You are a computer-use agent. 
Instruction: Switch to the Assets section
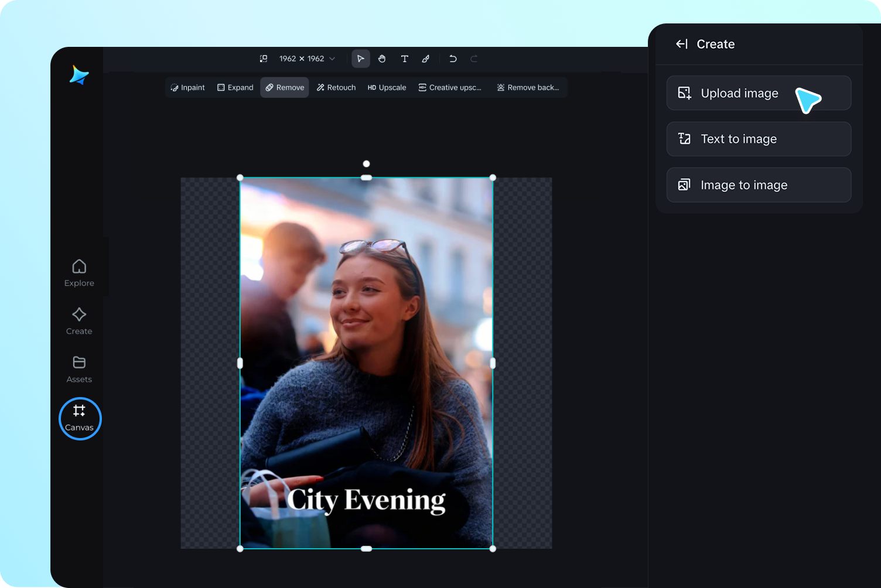(x=79, y=369)
